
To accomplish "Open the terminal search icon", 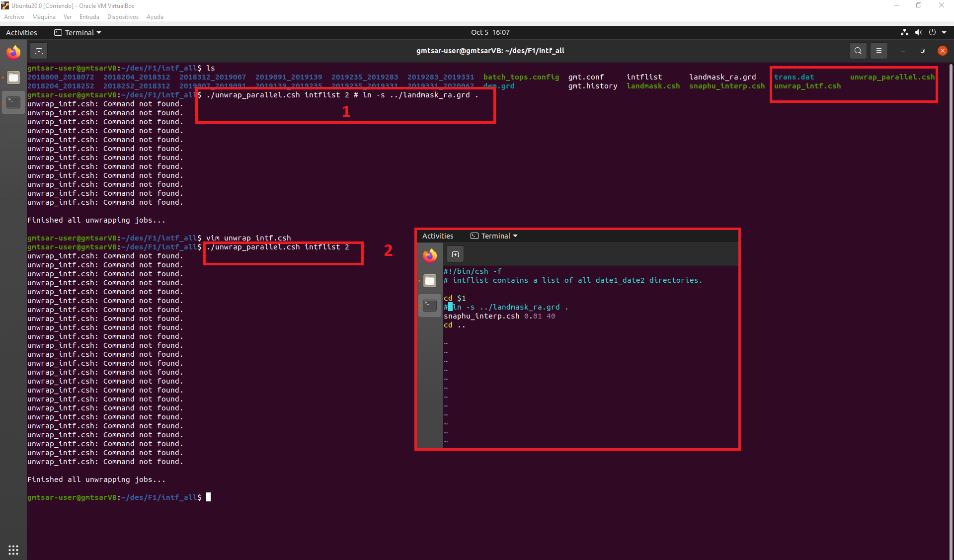I will (858, 50).
